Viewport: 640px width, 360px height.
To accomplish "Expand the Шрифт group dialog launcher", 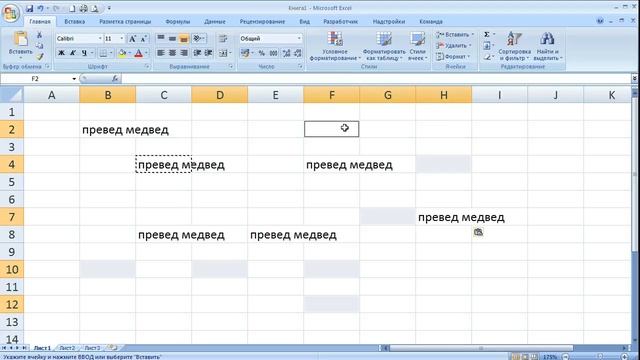I will [x=147, y=66].
